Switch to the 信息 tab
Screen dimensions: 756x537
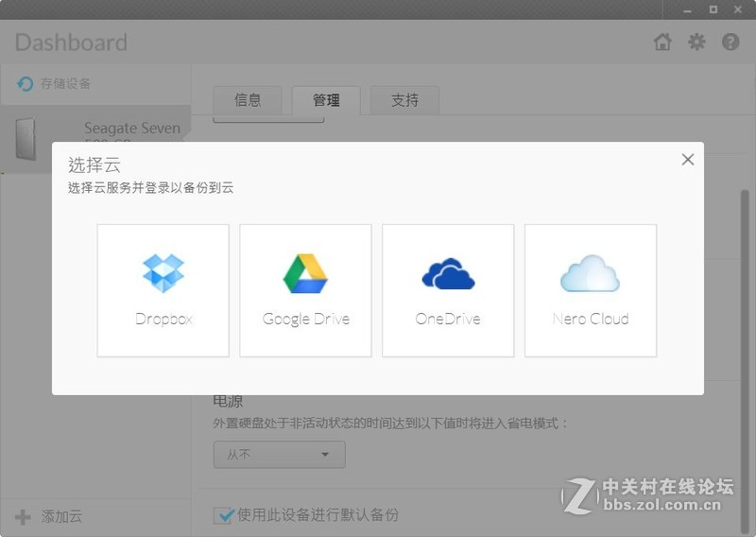pos(248,100)
